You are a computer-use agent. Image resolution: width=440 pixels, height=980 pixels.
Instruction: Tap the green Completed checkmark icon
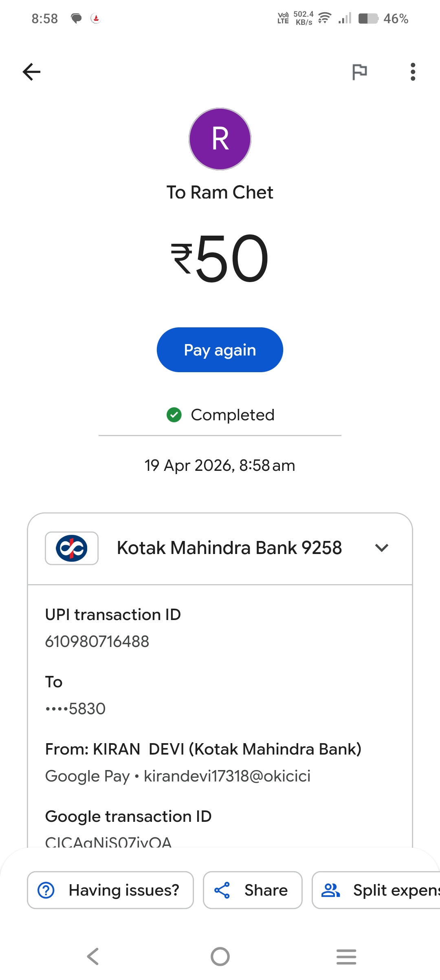coord(174,415)
